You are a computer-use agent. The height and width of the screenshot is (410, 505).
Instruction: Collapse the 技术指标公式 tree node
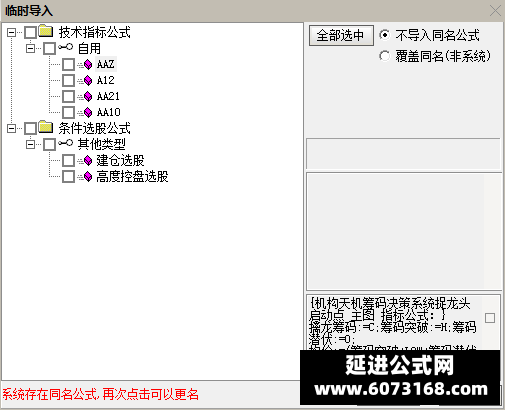[11, 32]
